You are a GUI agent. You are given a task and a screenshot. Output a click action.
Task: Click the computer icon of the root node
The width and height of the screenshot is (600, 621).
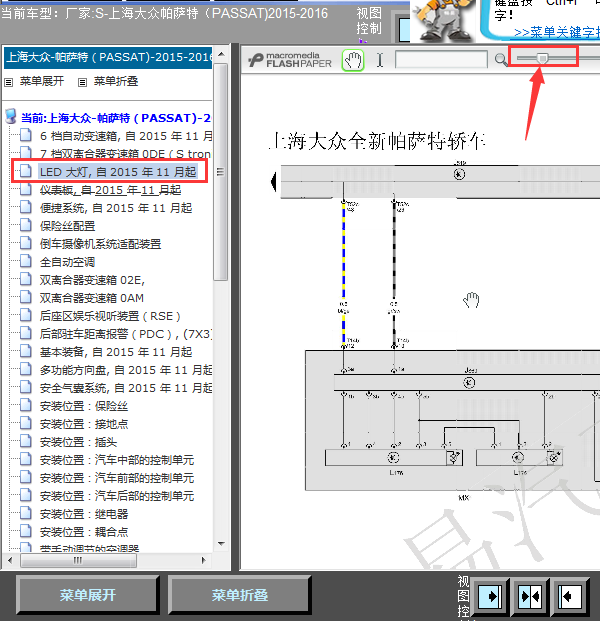pos(11,117)
